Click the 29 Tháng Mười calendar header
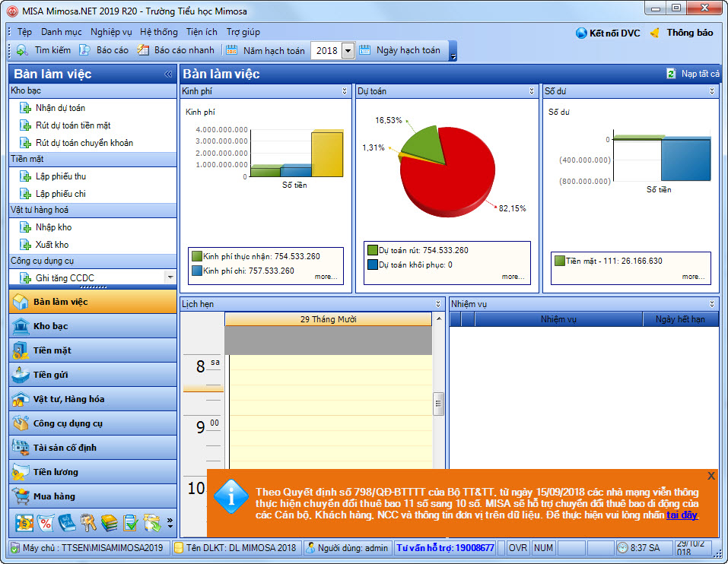 coord(329,319)
